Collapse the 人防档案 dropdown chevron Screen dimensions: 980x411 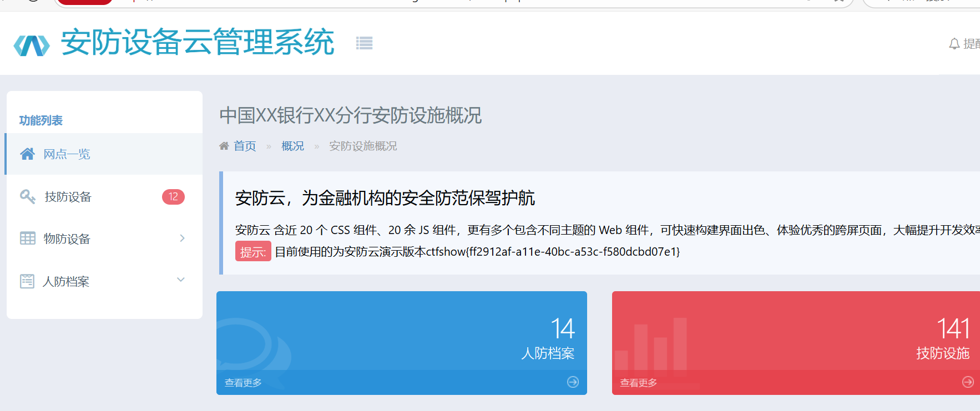[181, 280]
